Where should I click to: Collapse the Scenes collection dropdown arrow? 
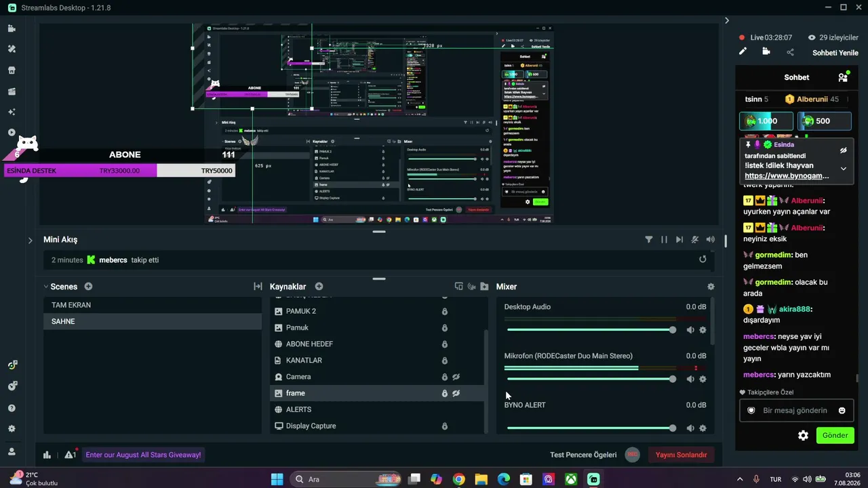(46, 287)
